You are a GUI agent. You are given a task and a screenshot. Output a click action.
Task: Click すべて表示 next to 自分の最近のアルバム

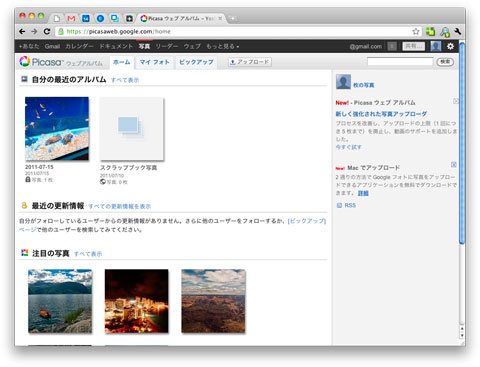125,80
